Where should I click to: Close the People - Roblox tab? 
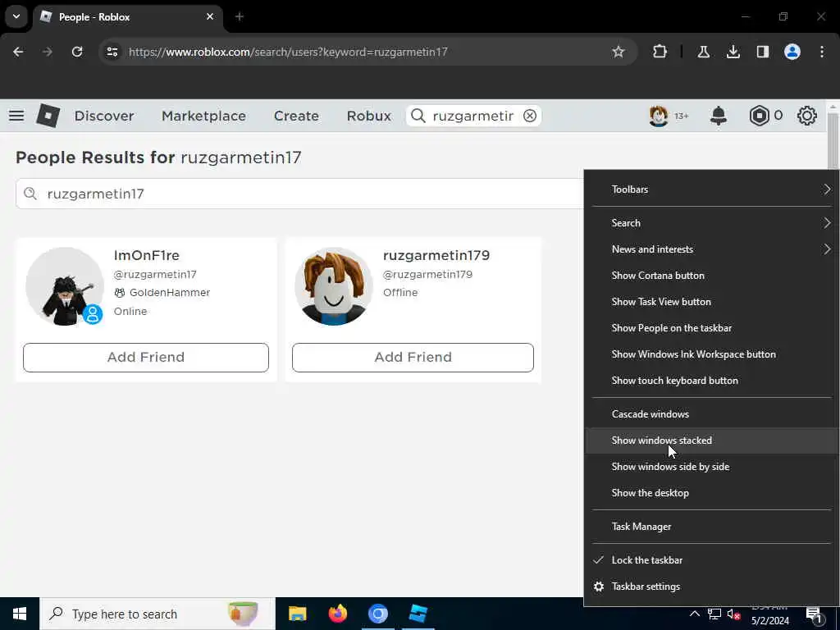[210, 16]
